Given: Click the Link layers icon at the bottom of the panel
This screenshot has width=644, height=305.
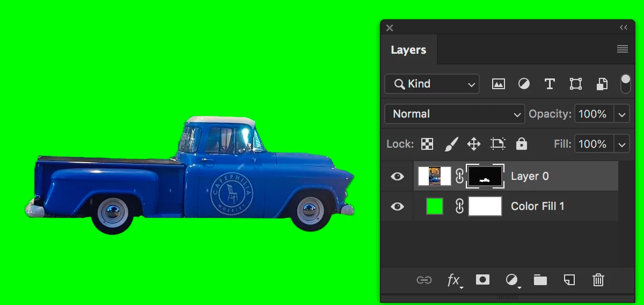Looking at the screenshot, I should (424, 280).
